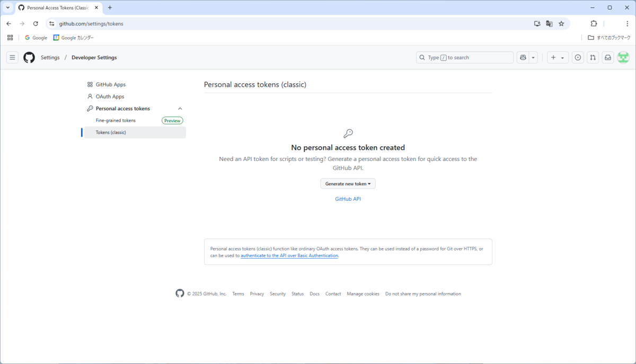Select Personal Access Tokens browser tab

click(58, 7)
